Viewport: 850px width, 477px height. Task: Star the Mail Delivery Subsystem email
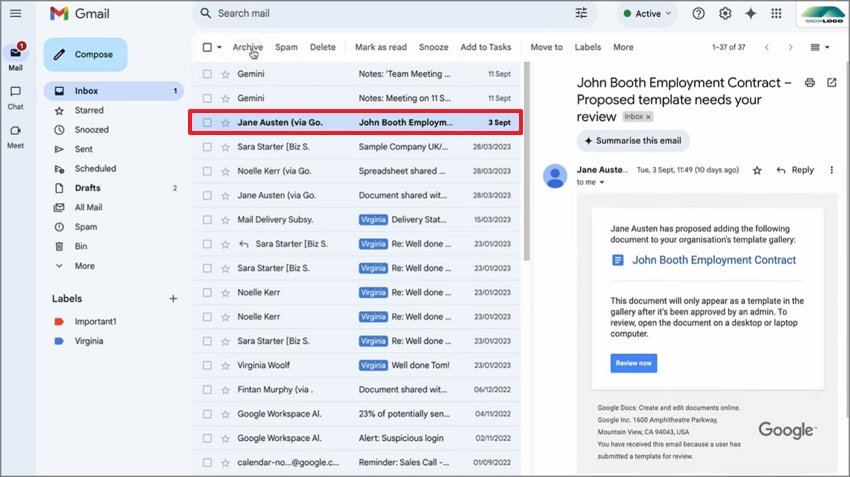pyautogui.click(x=225, y=220)
